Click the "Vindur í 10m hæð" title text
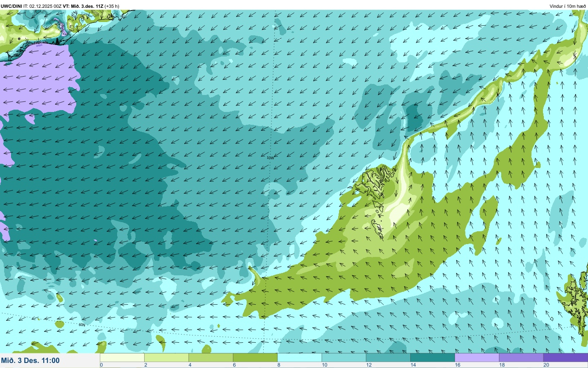 568,6
